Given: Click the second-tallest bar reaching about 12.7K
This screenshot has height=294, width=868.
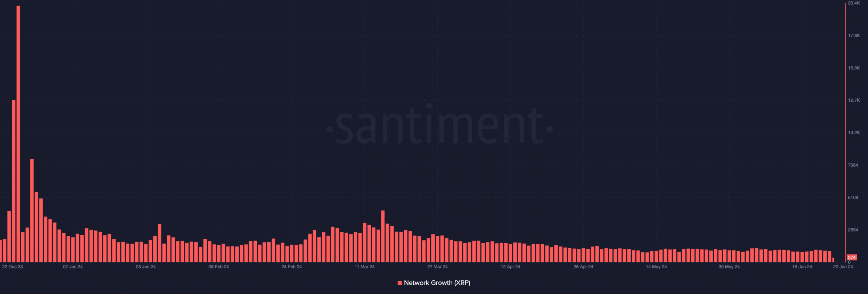Looking at the screenshot, I should coord(14,181).
